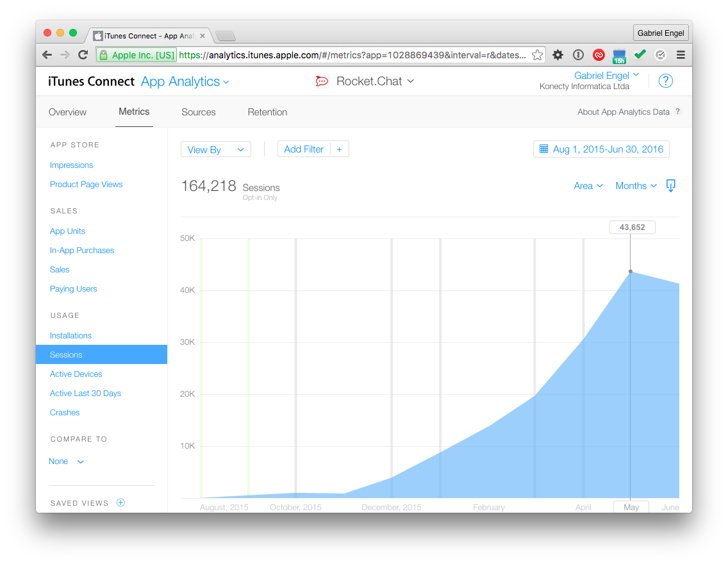This screenshot has width=728, height=564.
Task: Open the date range picker
Action: [601, 149]
